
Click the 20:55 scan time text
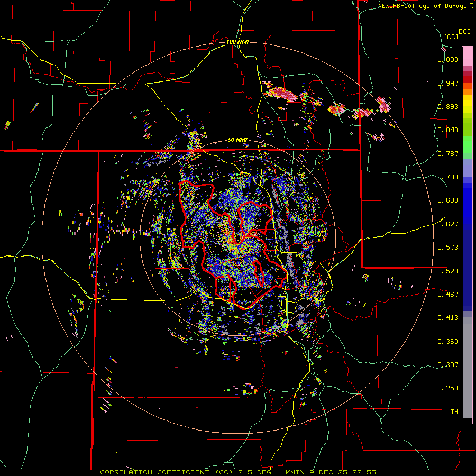point(364,472)
